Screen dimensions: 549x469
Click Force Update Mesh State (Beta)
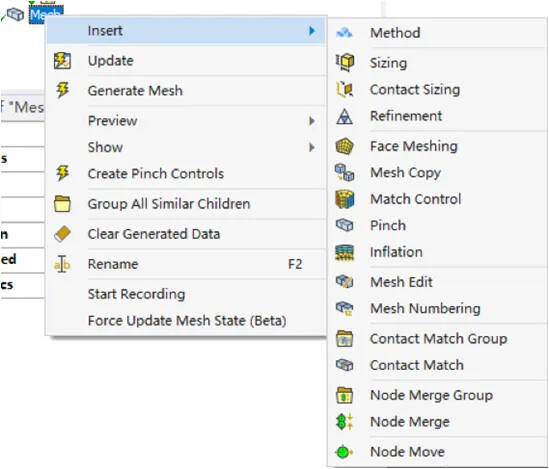[186, 321]
